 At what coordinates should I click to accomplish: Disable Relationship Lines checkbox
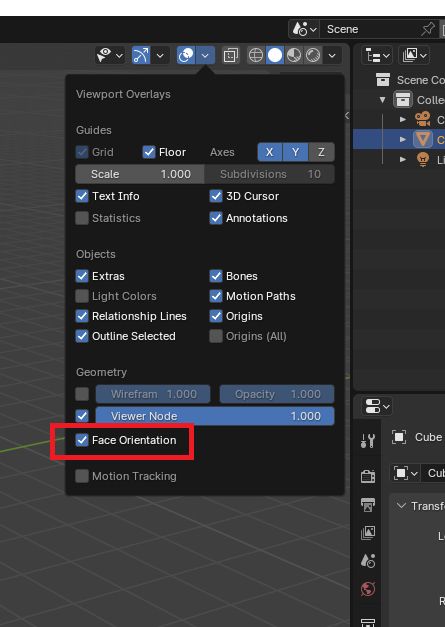click(82, 316)
